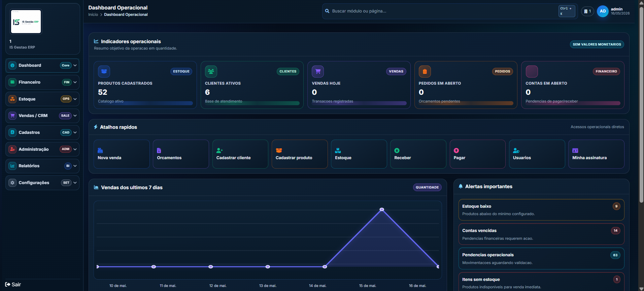644x291 pixels.
Task: Click the pink Pagar arrow icon
Action: click(x=456, y=150)
